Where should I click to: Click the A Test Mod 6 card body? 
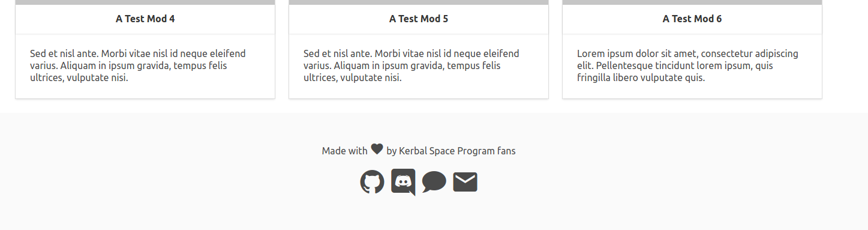[x=692, y=66]
